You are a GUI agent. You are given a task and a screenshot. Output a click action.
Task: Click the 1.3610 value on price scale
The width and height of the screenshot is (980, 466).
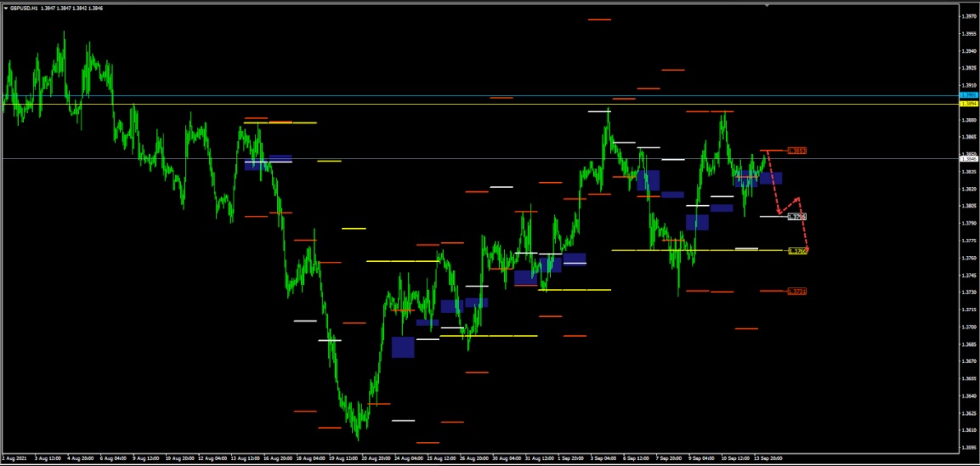(x=968, y=430)
